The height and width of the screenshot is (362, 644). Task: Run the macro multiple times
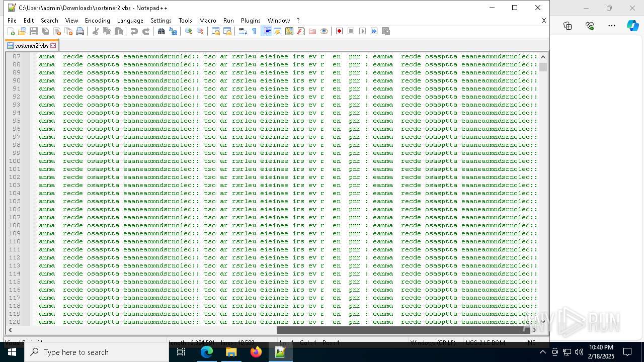click(x=374, y=31)
